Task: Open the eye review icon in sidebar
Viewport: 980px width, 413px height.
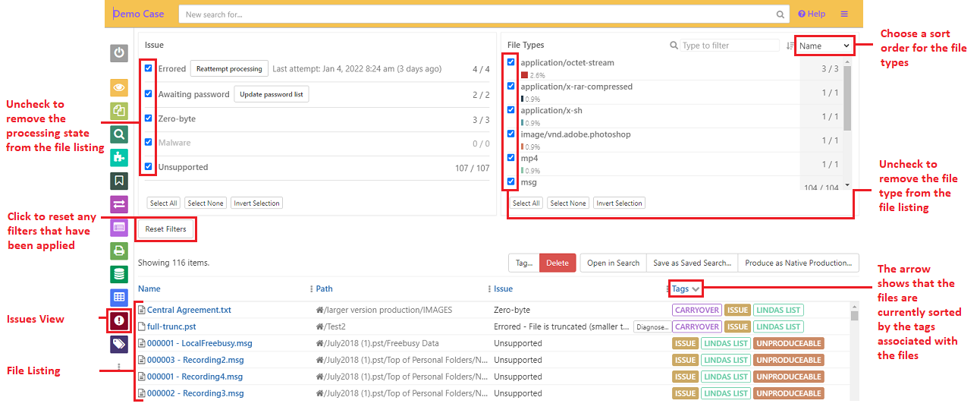Action: tap(119, 88)
